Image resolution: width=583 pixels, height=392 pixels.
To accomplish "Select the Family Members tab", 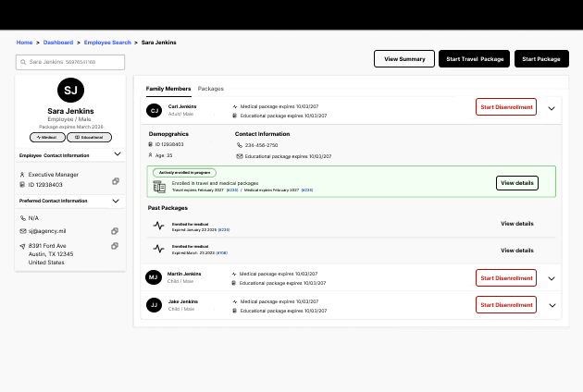I will (168, 88).
